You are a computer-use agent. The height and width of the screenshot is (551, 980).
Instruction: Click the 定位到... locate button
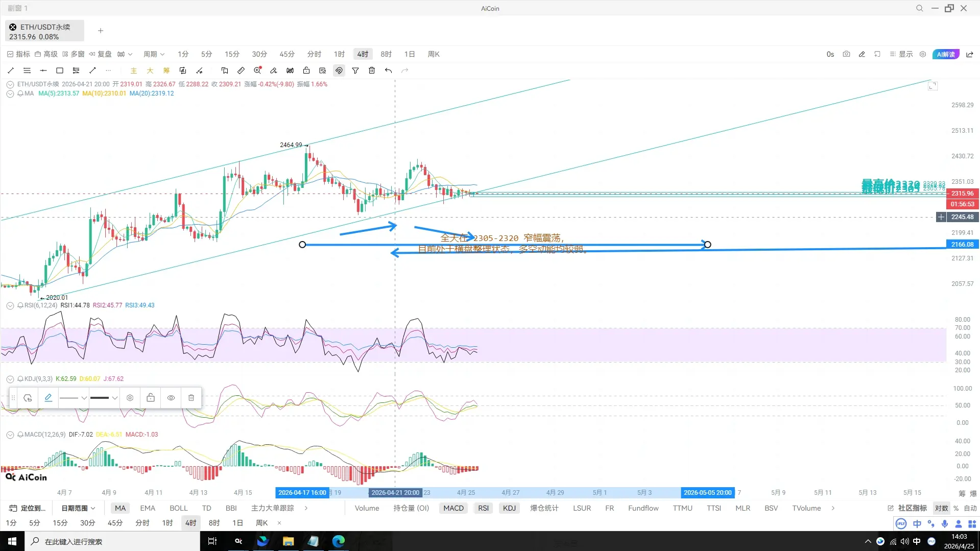(28, 508)
